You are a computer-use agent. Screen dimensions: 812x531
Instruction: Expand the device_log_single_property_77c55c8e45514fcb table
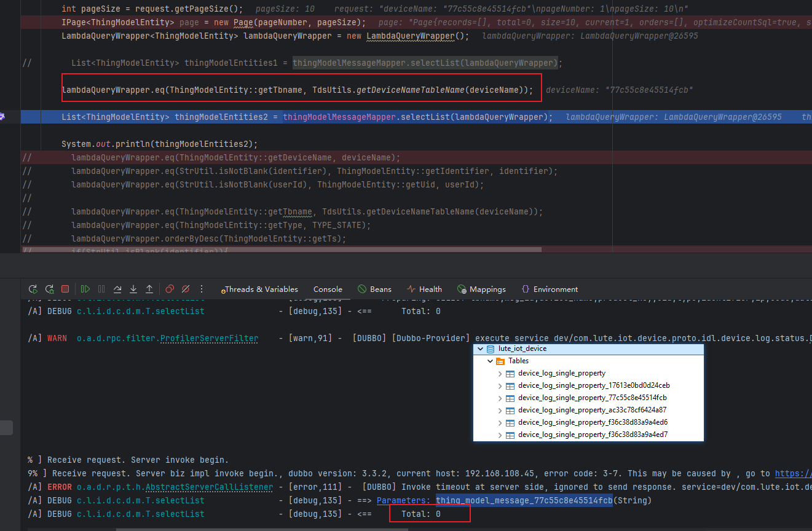click(x=500, y=398)
